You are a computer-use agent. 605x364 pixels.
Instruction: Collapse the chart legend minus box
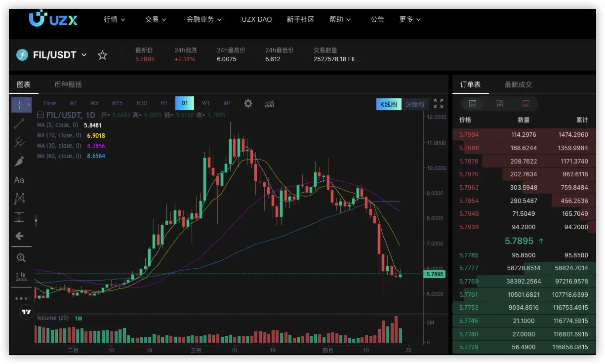[x=40, y=115]
